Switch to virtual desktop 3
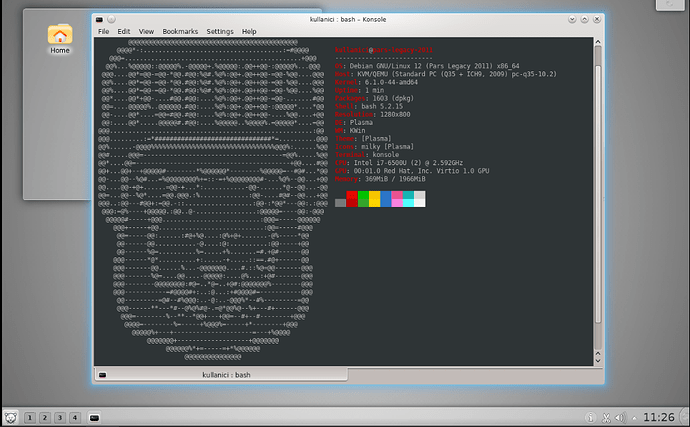 60,417
